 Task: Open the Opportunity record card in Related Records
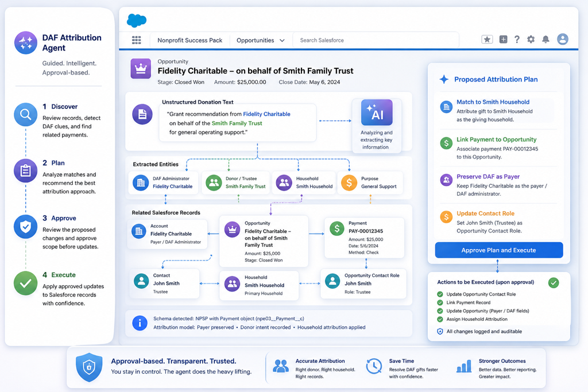(x=264, y=242)
